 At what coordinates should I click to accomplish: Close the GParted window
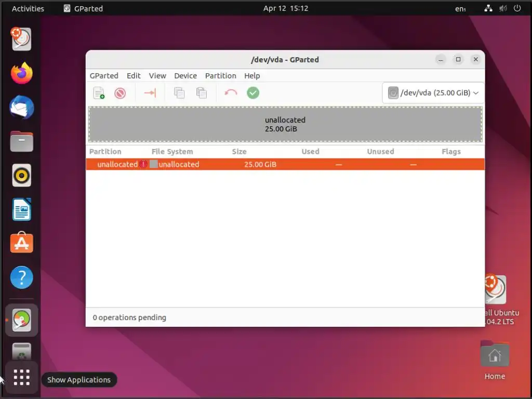pyautogui.click(x=476, y=59)
